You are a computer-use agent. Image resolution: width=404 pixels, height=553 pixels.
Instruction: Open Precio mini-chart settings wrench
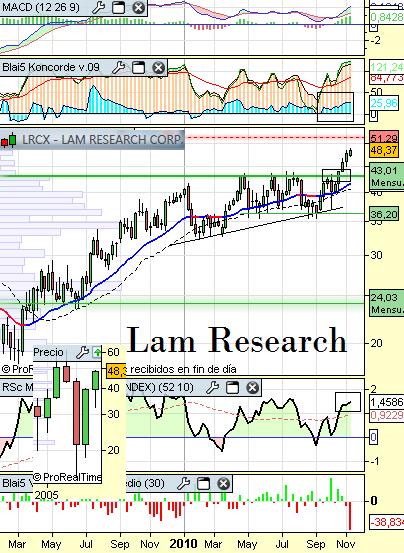tap(82, 352)
